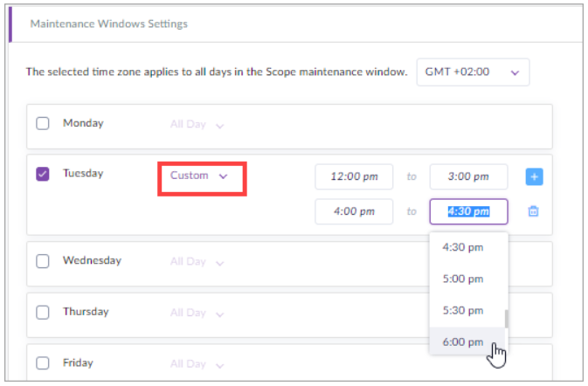This screenshot has width=588, height=386.
Task: Expand Friday's All Day dropdown
Action: click(197, 364)
